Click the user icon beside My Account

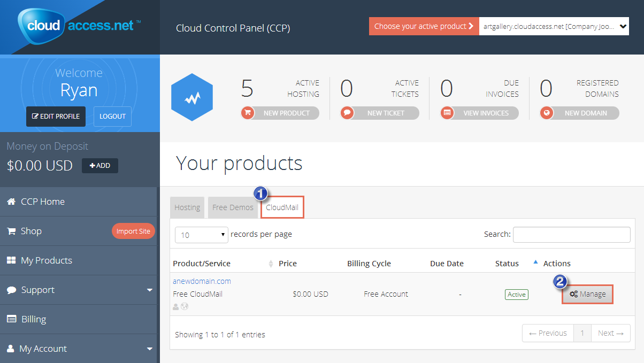[10, 349]
